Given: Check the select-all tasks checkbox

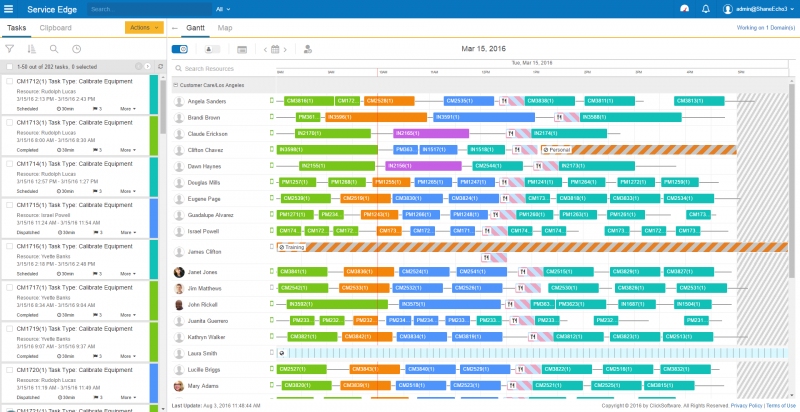Looking at the screenshot, I should coord(9,67).
